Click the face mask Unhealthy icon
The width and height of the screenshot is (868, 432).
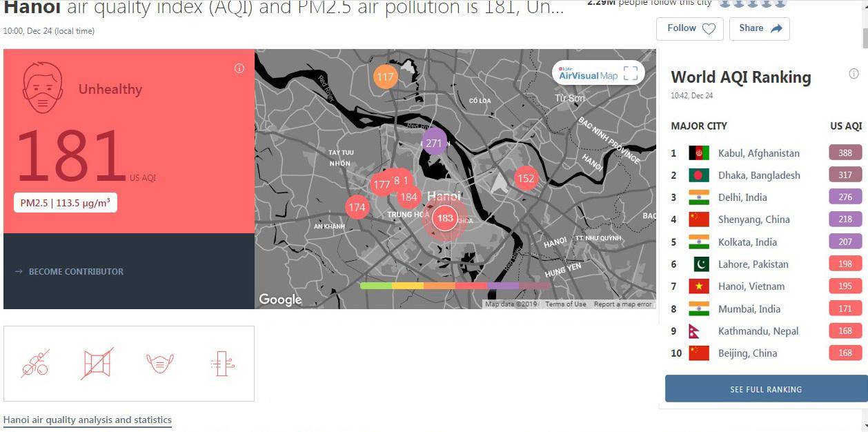tap(43, 88)
